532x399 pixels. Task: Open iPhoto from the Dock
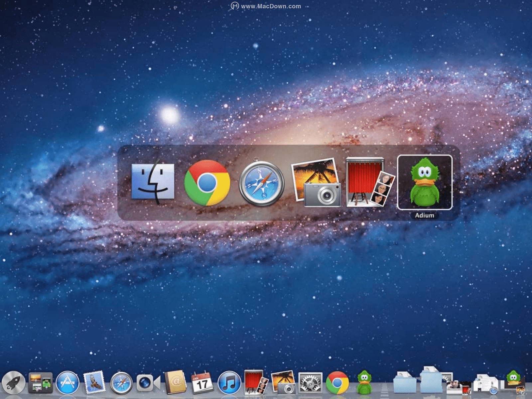(x=283, y=383)
